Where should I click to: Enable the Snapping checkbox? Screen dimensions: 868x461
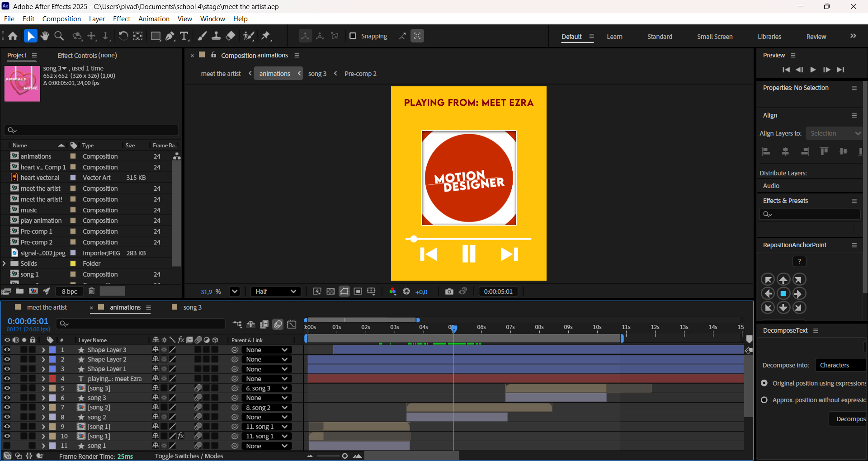click(x=353, y=36)
